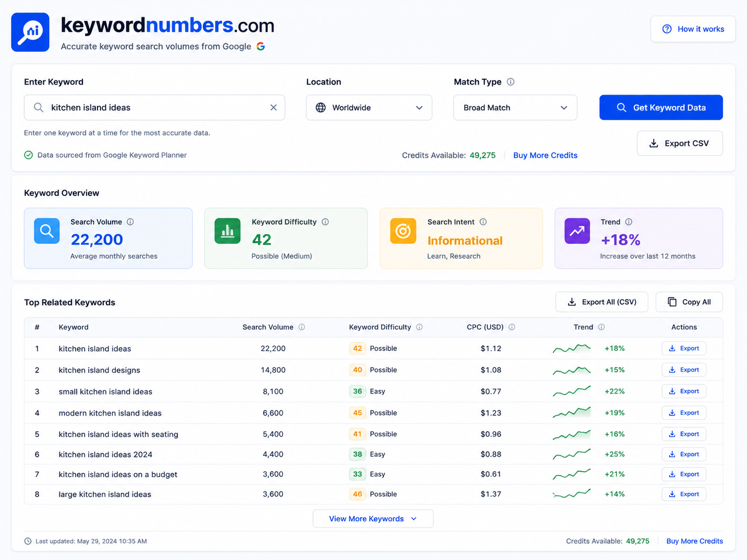Click the keywordnumbers magnifier logo icon
Image resolution: width=747 pixels, height=560 pixels.
pyautogui.click(x=30, y=32)
